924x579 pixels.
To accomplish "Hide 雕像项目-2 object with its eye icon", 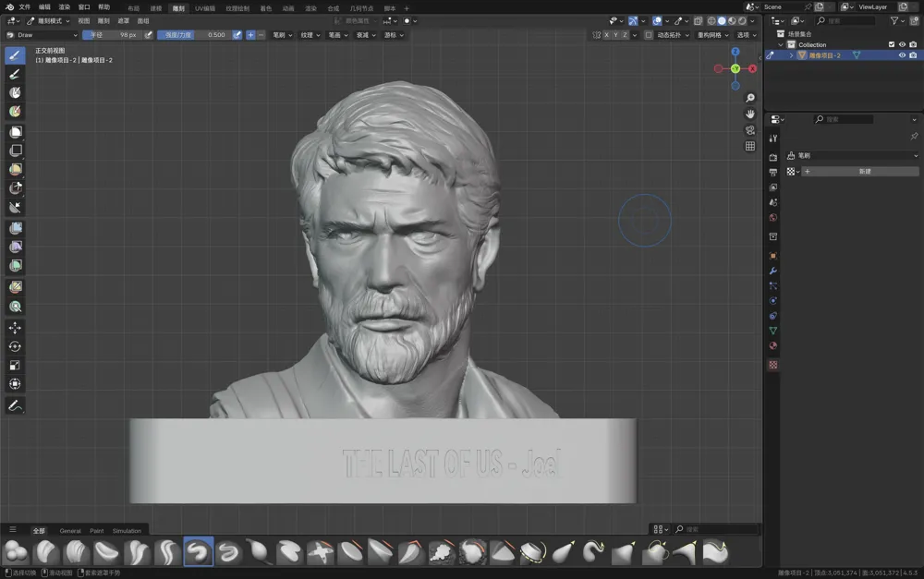I will 902,55.
